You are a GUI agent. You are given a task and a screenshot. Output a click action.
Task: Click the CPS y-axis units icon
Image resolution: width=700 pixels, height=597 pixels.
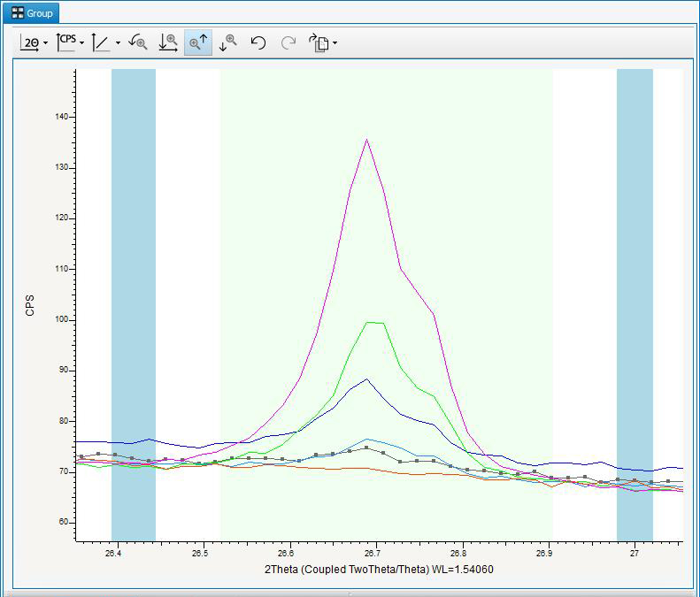click(x=65, y=42)
